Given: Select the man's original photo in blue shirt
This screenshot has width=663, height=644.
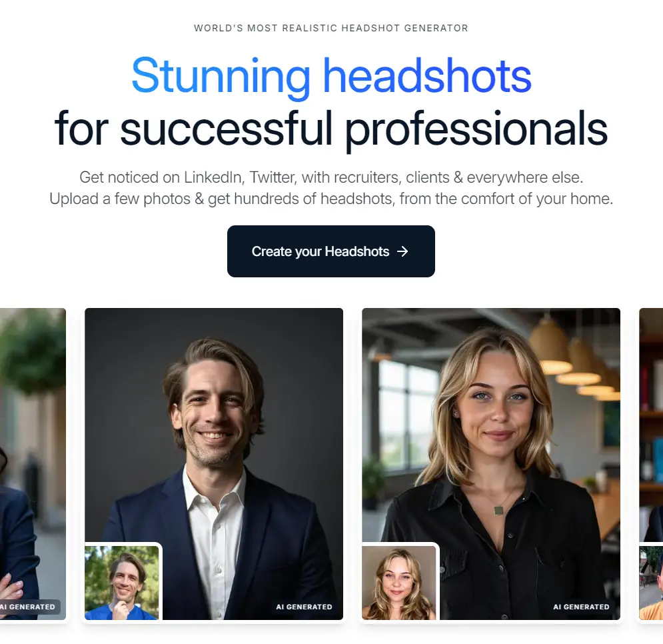Looking at the screenshot, I should (x=122, y=582).
